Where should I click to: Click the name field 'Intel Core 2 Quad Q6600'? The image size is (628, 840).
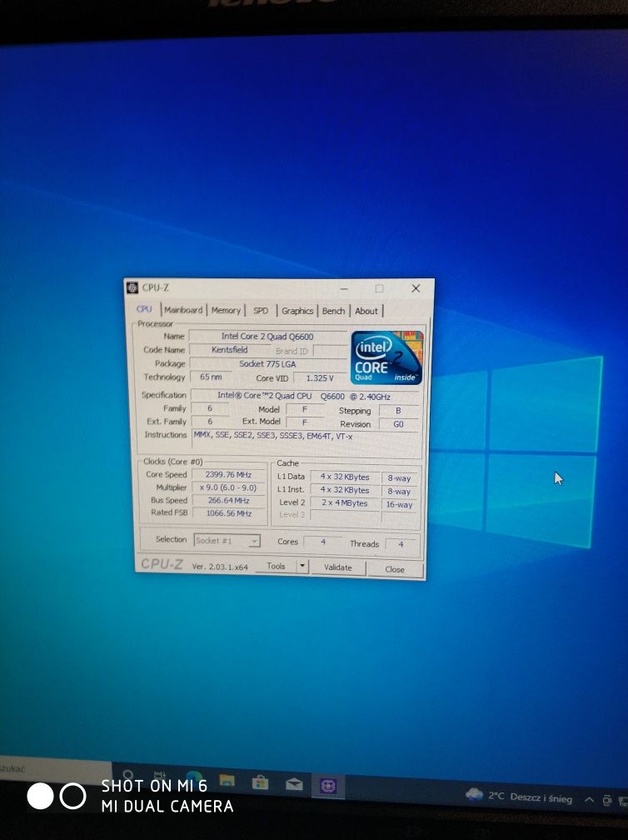[267, 337]
